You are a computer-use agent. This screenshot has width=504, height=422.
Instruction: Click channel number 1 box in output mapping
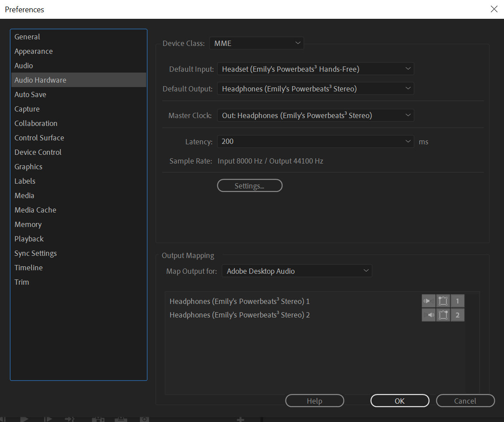tap(457, 301)
